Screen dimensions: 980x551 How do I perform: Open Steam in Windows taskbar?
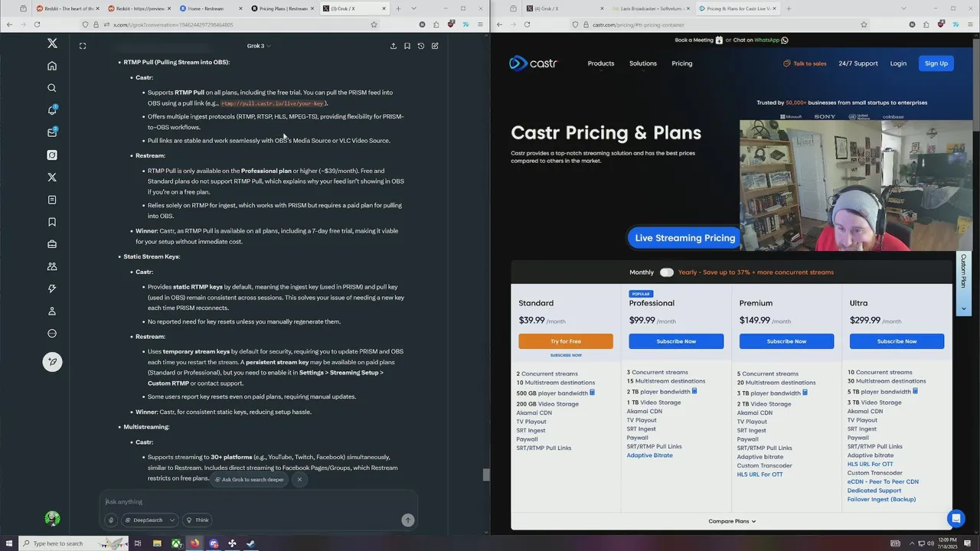pyautogui.click(x=250, y=543)
